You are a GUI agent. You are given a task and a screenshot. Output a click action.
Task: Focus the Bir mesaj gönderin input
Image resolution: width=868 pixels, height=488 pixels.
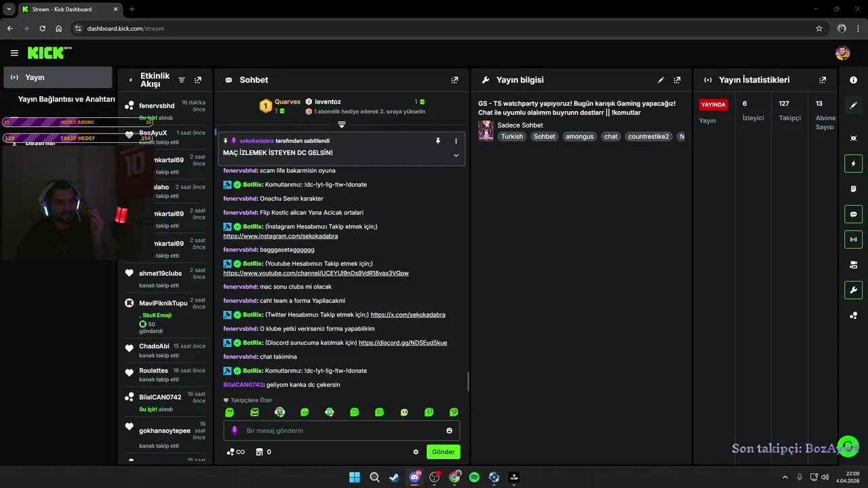coord(341,430)
